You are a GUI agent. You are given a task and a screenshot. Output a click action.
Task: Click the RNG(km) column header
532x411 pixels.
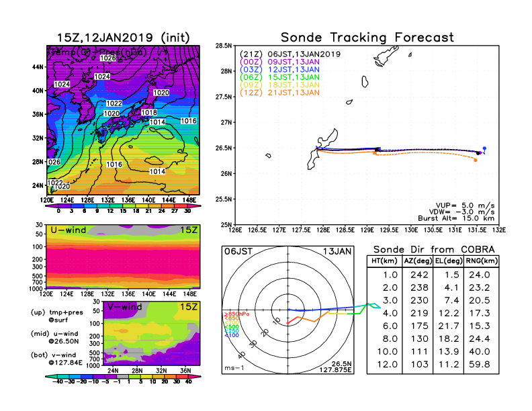click(x=482, y=261)
